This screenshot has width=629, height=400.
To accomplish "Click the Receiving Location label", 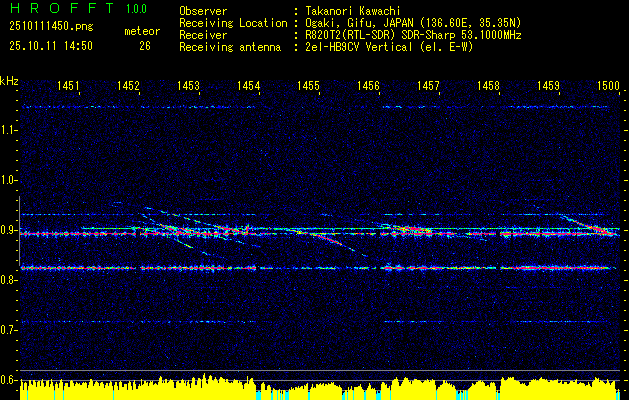I will tap(233, 23).
